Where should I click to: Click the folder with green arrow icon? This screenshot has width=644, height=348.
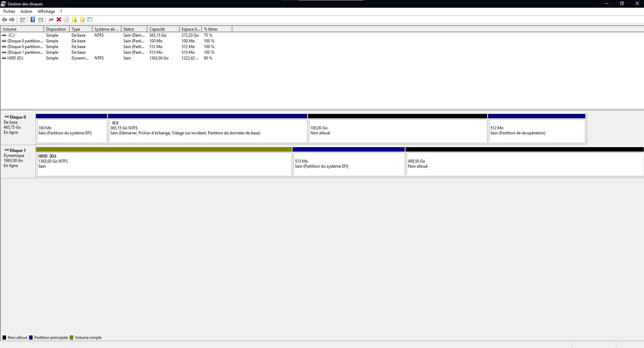(x=75, y=20)
